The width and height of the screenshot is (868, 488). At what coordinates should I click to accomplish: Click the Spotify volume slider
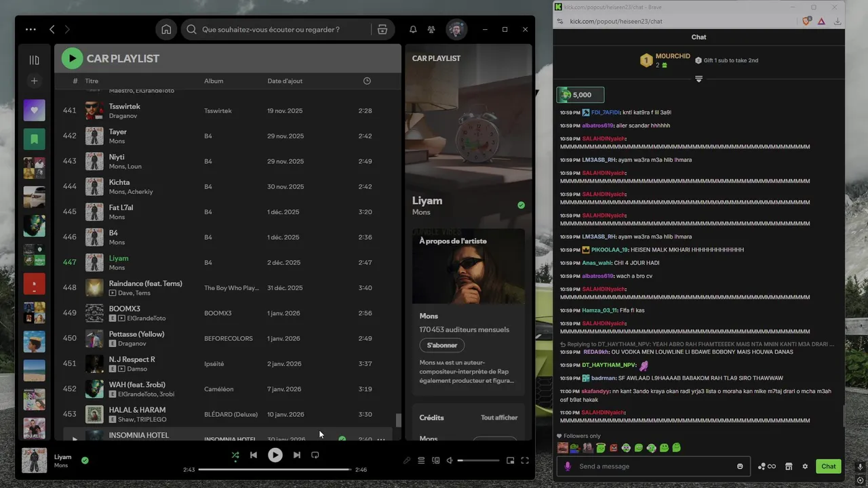pos(478,461)
